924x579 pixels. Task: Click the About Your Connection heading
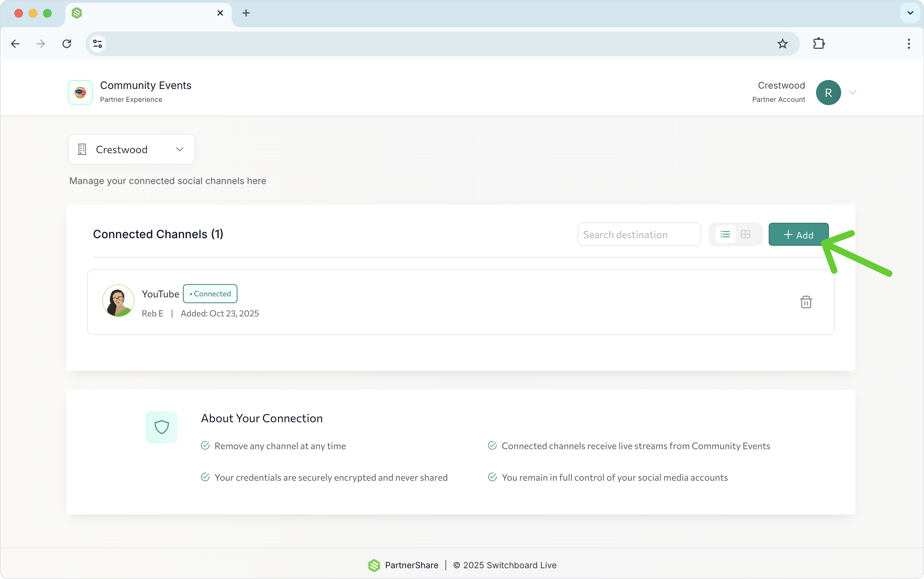pyautogui.click(x=262, y=418)
